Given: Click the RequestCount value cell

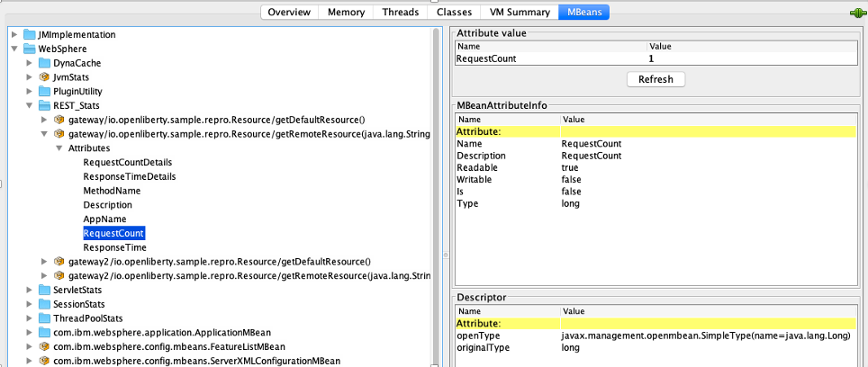Looking at the screenshot, I should tap(651, 58).
